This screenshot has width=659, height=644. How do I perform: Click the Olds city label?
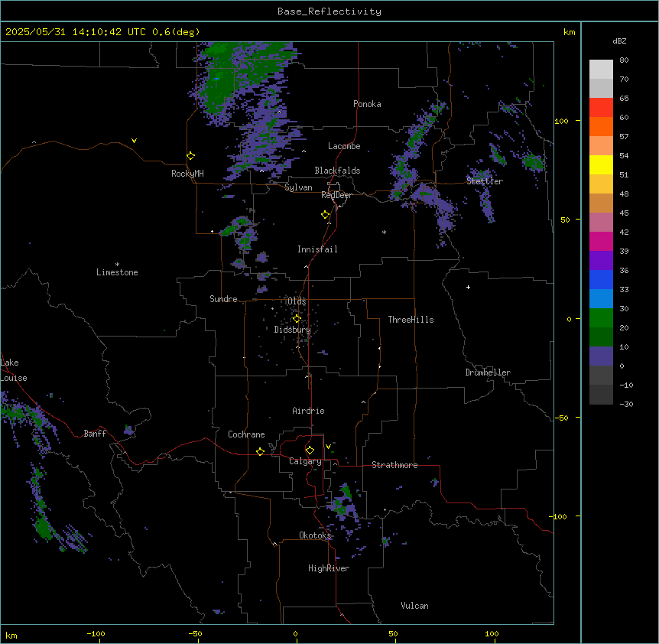[297, 301]
